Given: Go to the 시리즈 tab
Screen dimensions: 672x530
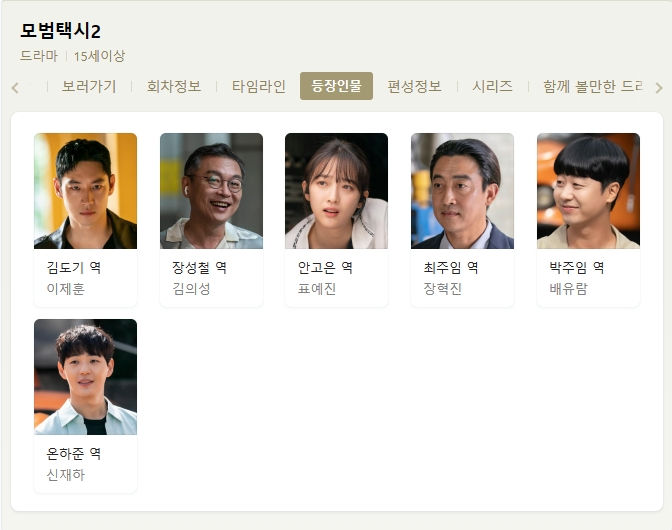Looking at the screenshot, I should pos(492,86).
